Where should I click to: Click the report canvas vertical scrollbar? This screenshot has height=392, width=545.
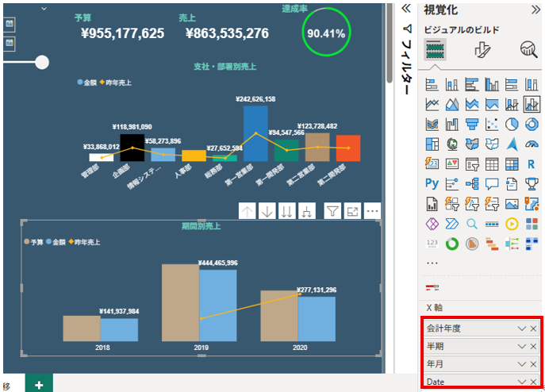[390, 44]
